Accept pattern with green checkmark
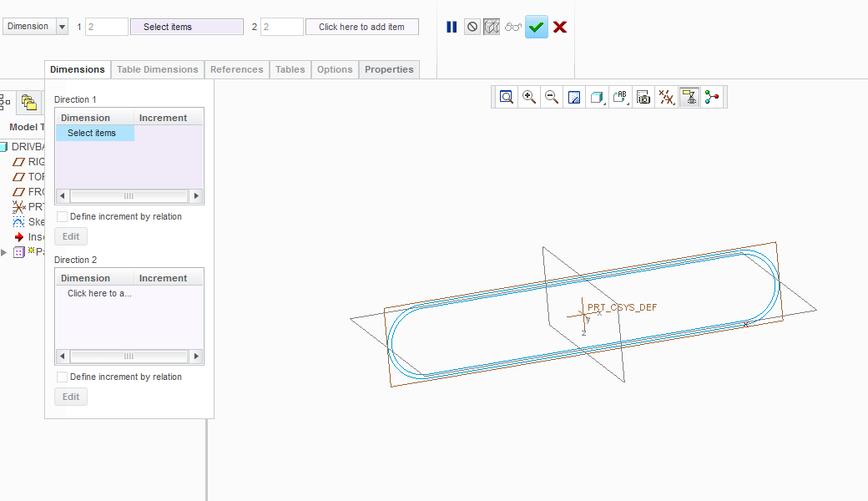The image size is (868, 501). click(x=537, y=27)
